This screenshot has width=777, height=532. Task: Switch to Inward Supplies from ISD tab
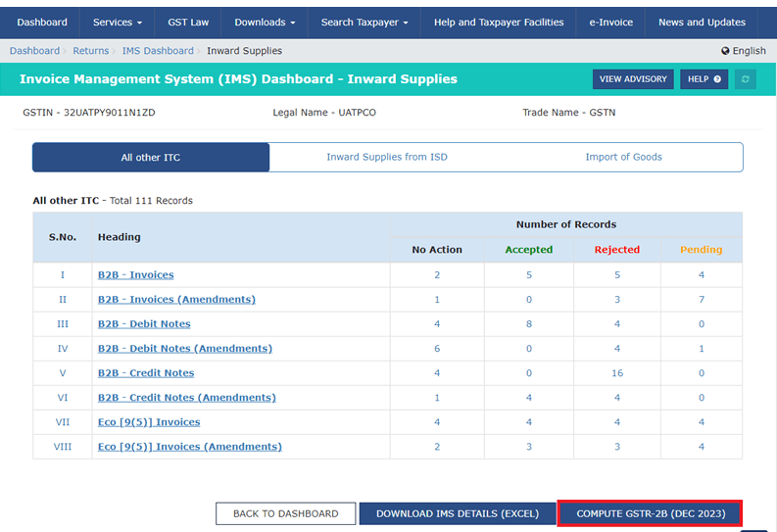pos(386,157)
